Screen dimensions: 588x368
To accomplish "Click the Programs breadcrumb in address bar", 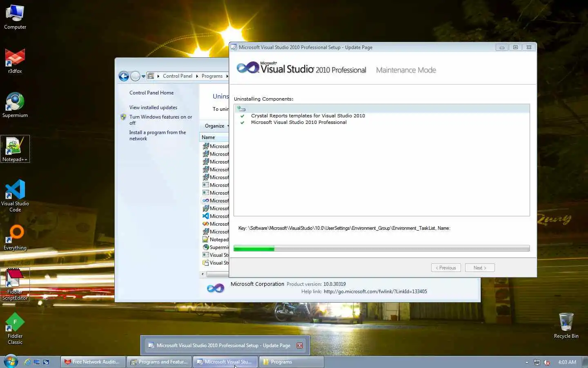I will (x=212, y=76).
